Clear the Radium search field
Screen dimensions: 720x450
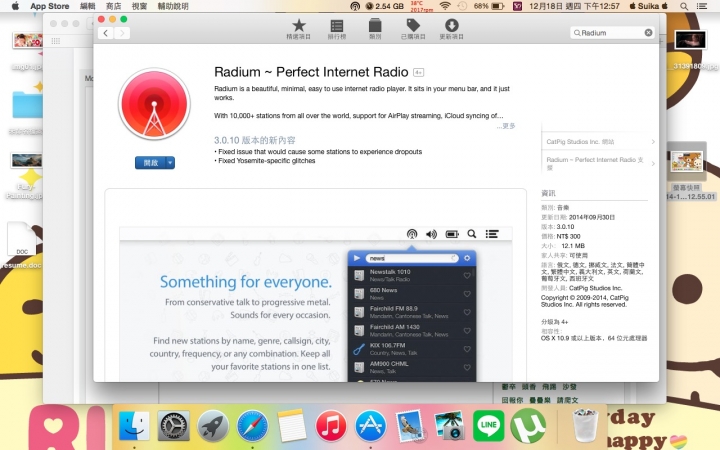tap(648, 33)
